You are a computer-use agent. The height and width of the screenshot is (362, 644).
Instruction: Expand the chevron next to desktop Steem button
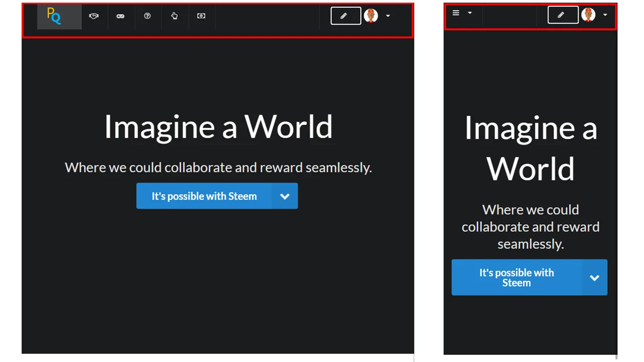(x=285, y=196)
